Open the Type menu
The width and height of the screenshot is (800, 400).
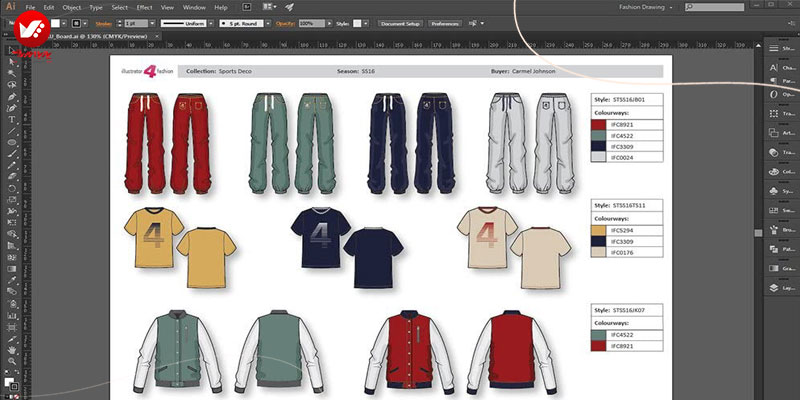pos(96,8)
